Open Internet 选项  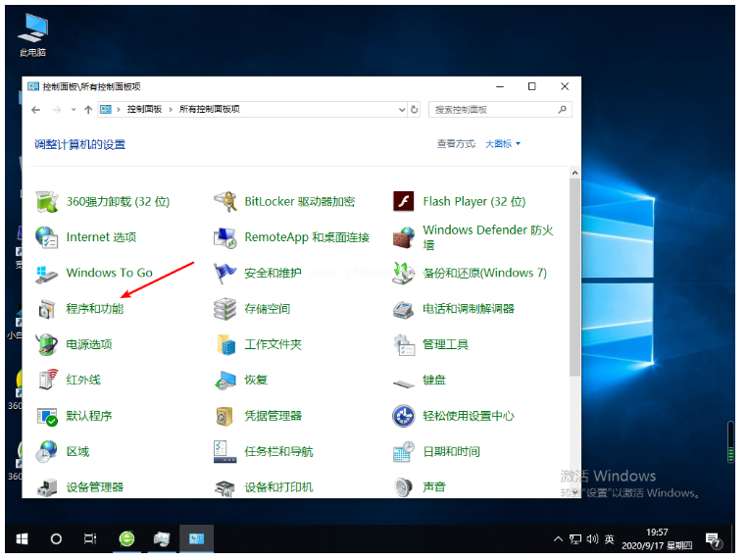[100, 237]
